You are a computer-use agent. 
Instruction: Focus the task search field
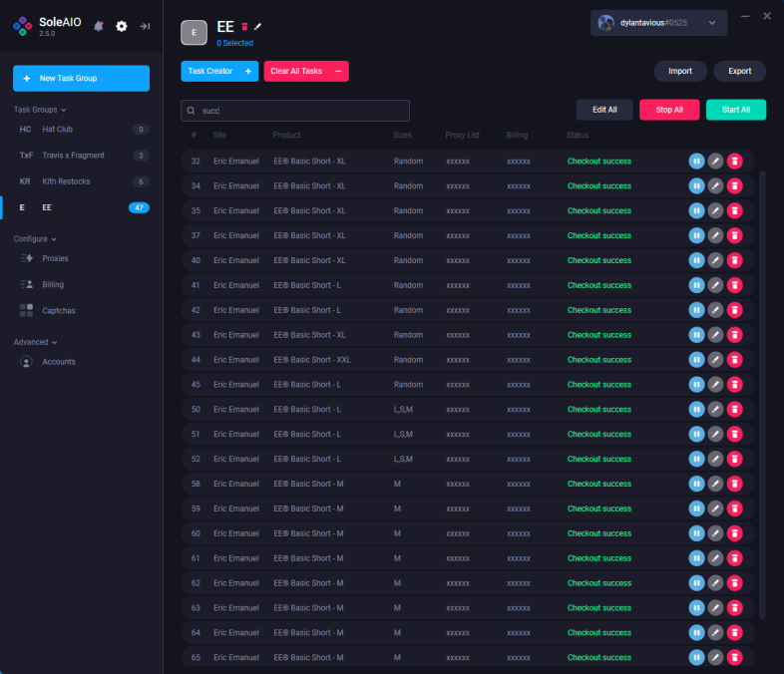[x=295, y=111]
